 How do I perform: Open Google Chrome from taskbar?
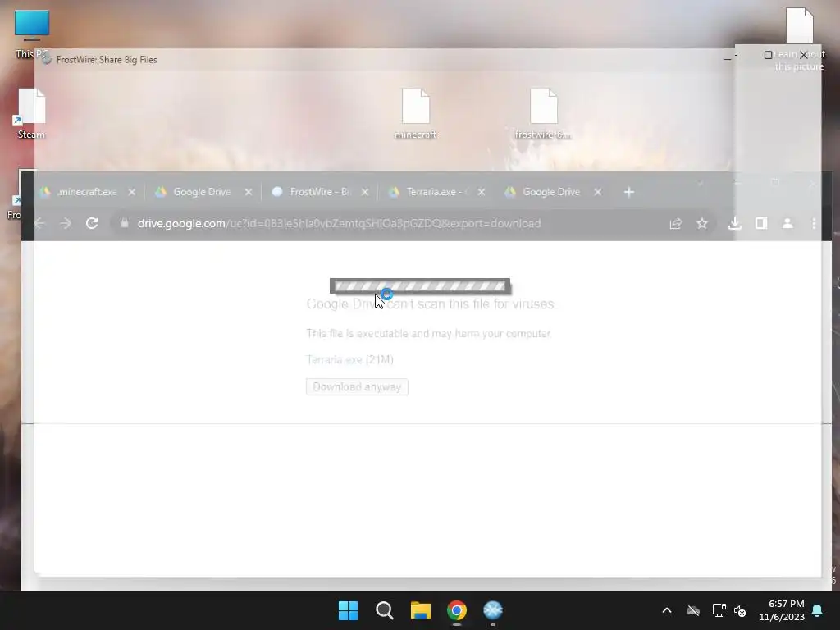[456, 610]
